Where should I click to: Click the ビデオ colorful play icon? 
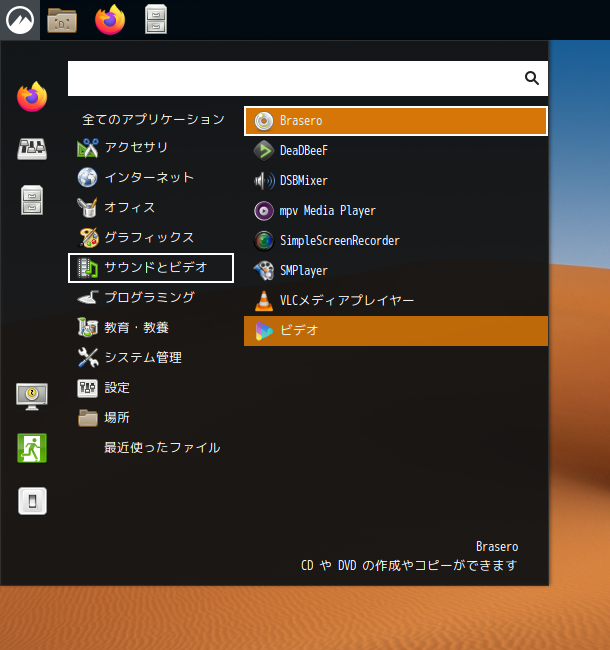[x=264, y=331]
